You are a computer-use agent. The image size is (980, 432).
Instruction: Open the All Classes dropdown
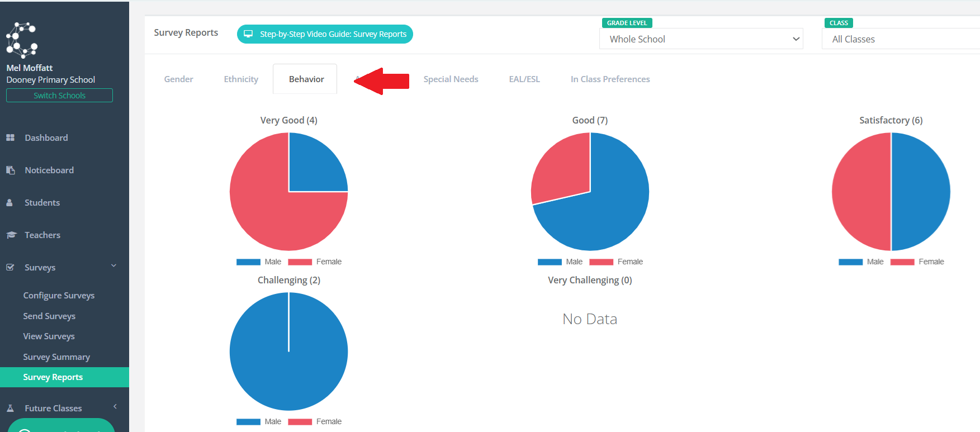pos(901,39)
